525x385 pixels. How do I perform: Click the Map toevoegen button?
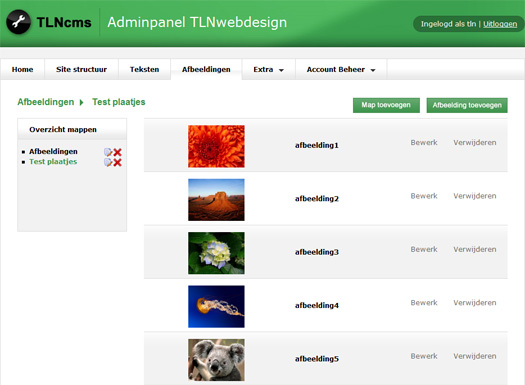(386, 105)
